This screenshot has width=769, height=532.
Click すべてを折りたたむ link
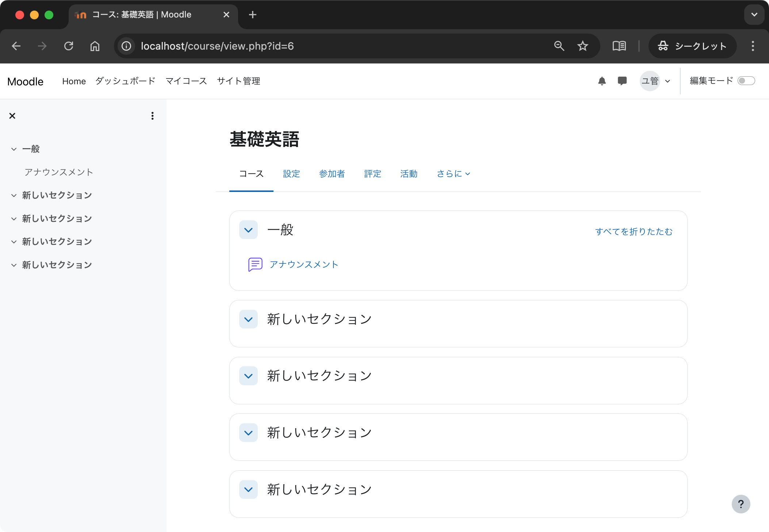point(634,231)
